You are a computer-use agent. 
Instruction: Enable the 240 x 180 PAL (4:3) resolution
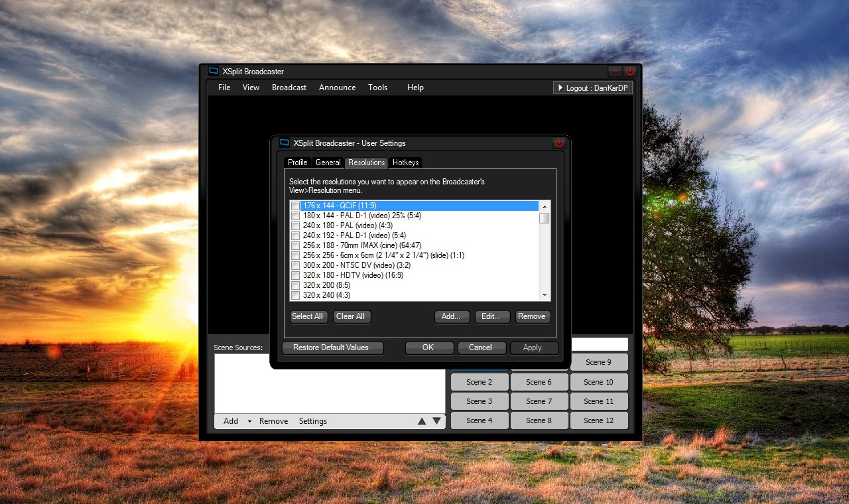click(295, 226)
